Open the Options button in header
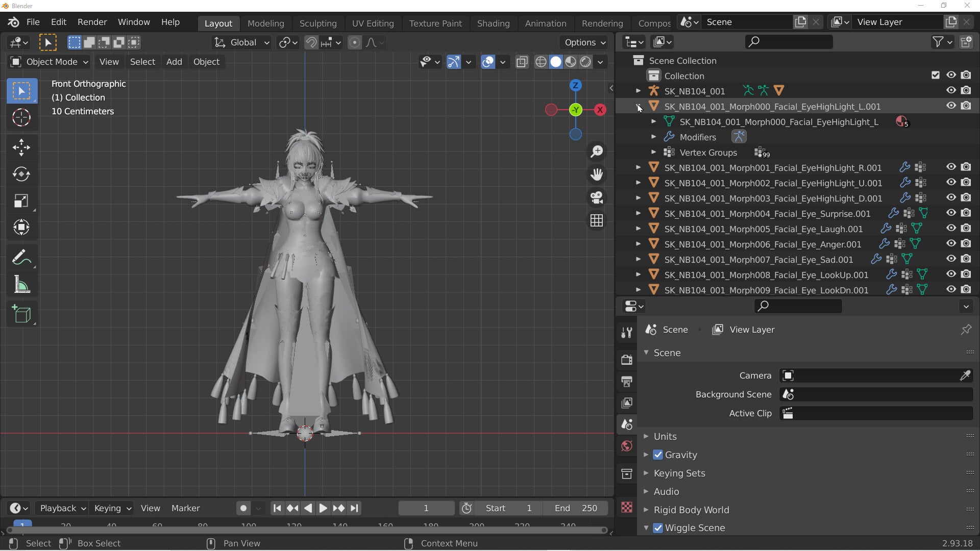Screen dimensions: 980x551 point(584,42)
